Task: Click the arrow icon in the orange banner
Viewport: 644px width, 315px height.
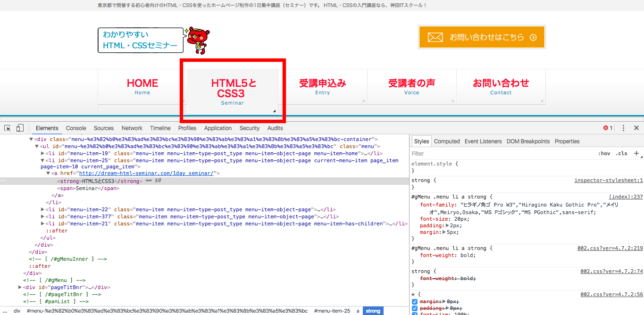Action: [533, 37]
